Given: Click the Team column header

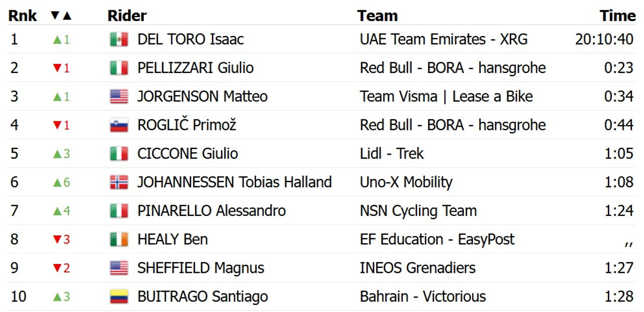Looking at the screenshot, I should coord(378,16).
